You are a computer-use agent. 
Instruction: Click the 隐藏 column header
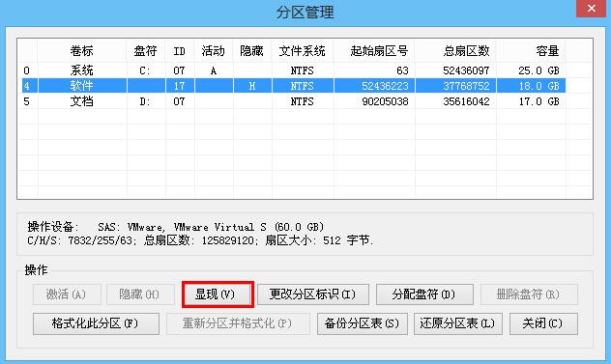(251, 50)
